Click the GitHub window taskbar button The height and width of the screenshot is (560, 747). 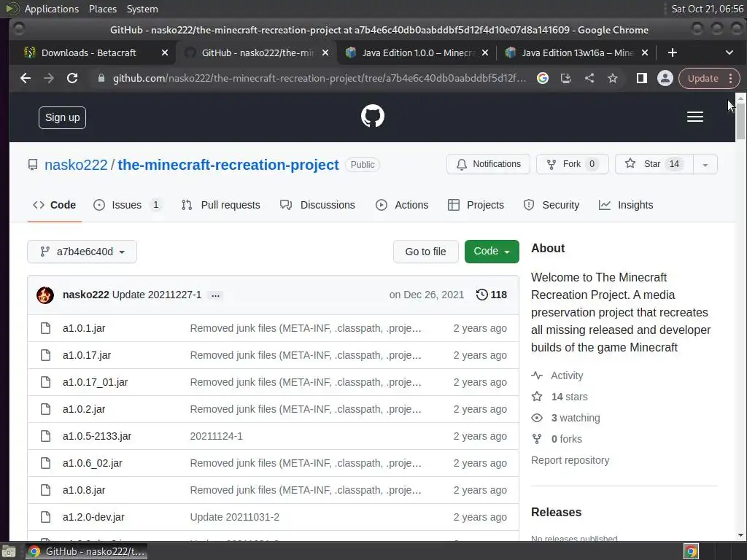coord(86,552)
